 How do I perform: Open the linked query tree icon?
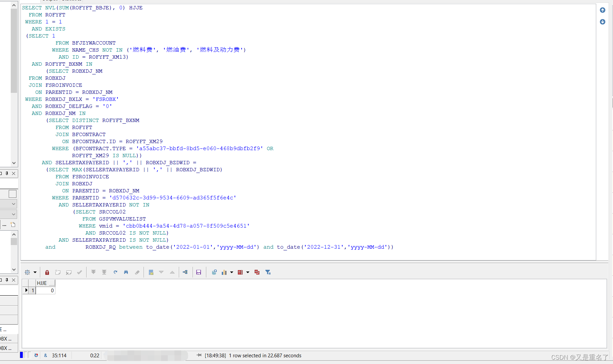point(185,272)
